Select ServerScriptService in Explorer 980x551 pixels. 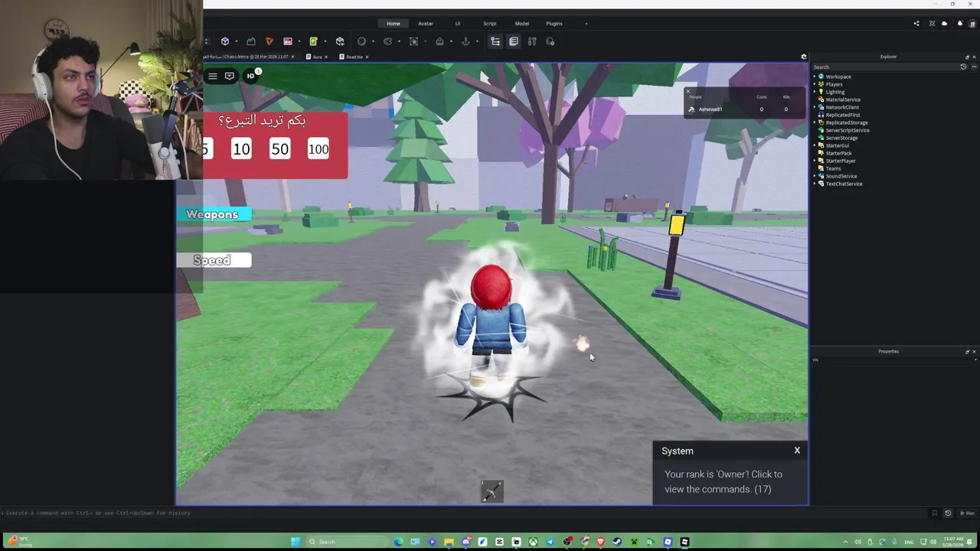coord(847,130)
